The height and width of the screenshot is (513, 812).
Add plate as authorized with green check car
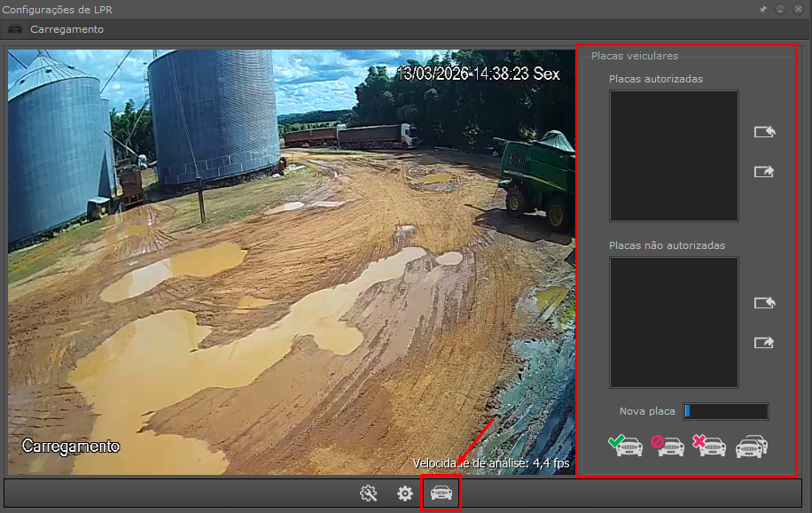pos(625,446)
